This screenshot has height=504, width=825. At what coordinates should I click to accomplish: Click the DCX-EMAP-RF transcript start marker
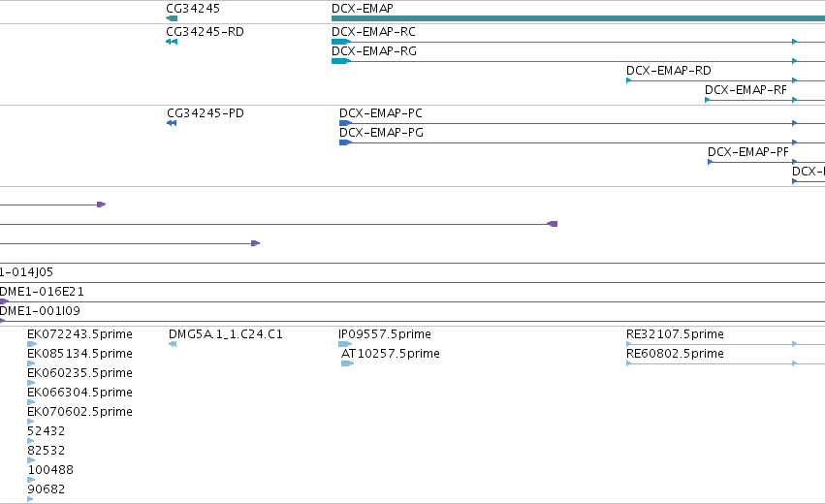pos(708,100)
